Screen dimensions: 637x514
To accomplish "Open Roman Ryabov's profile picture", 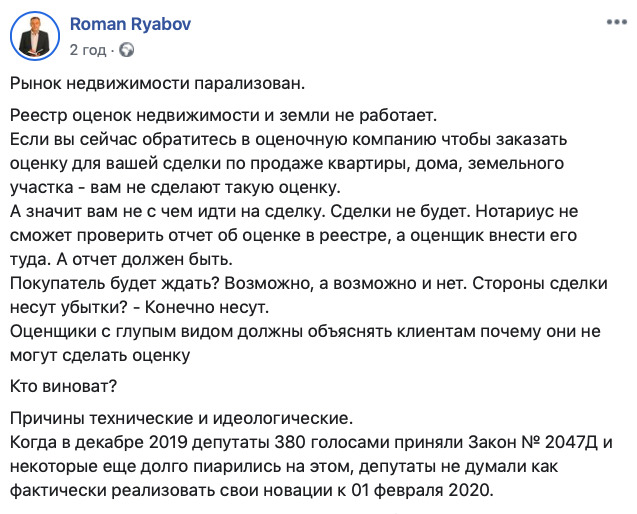I will pyautogui.click(x=35, y=36).
